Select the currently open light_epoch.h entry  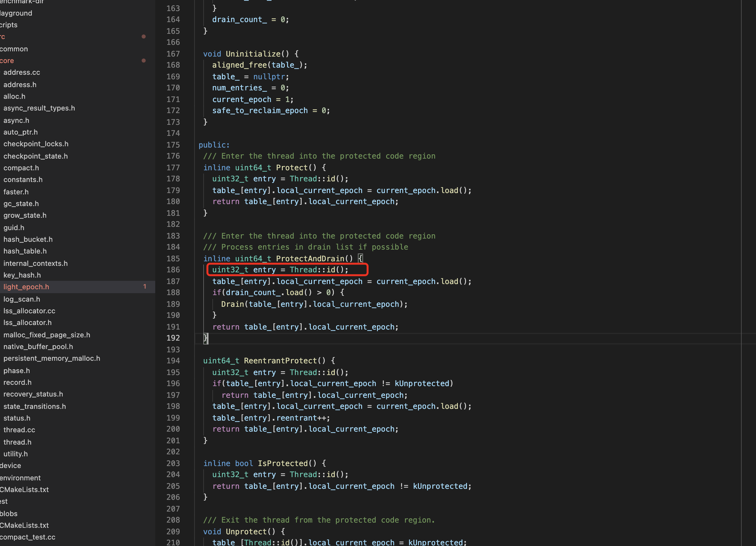(26, 287)
